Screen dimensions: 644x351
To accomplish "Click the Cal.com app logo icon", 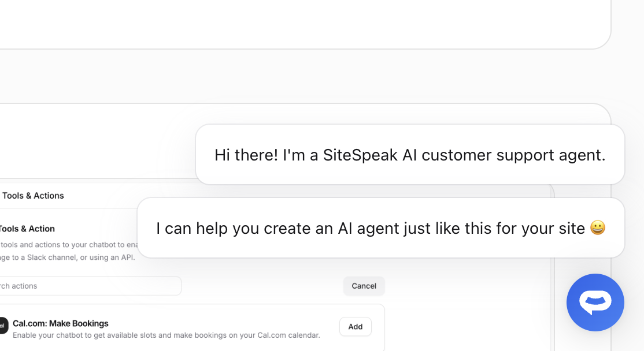I will [3, 326].
